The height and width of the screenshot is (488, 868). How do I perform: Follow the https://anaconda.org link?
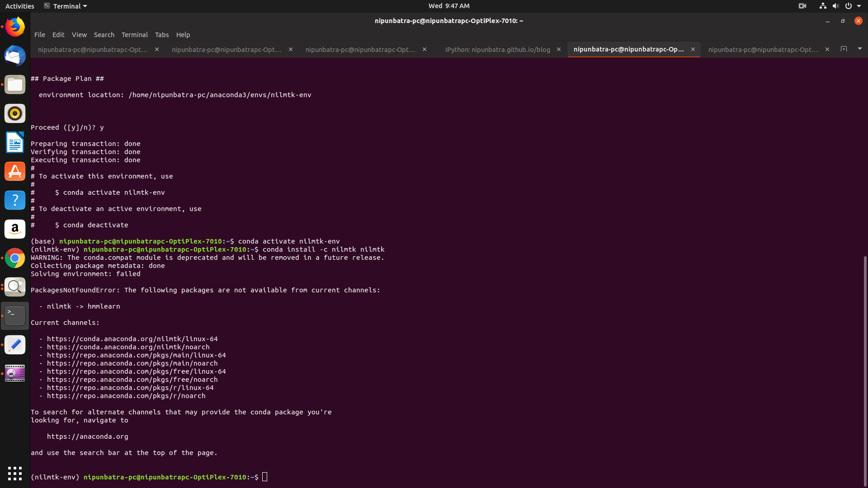point(87,436)
